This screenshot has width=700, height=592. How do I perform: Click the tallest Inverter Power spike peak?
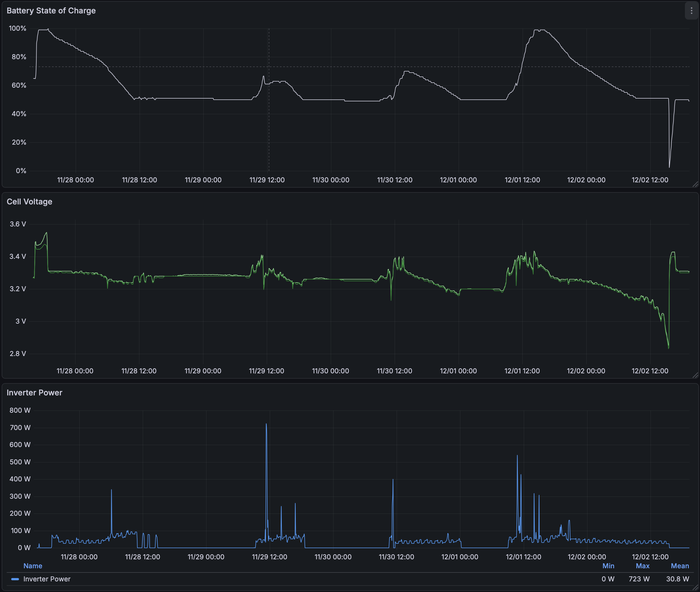point(266,424)
